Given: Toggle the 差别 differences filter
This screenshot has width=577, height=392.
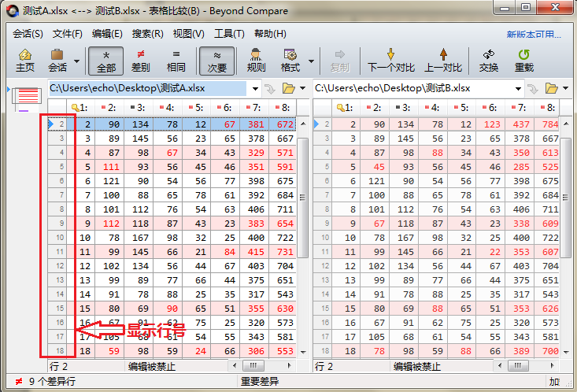Looking at the screenshot, I should pos(141,61).
